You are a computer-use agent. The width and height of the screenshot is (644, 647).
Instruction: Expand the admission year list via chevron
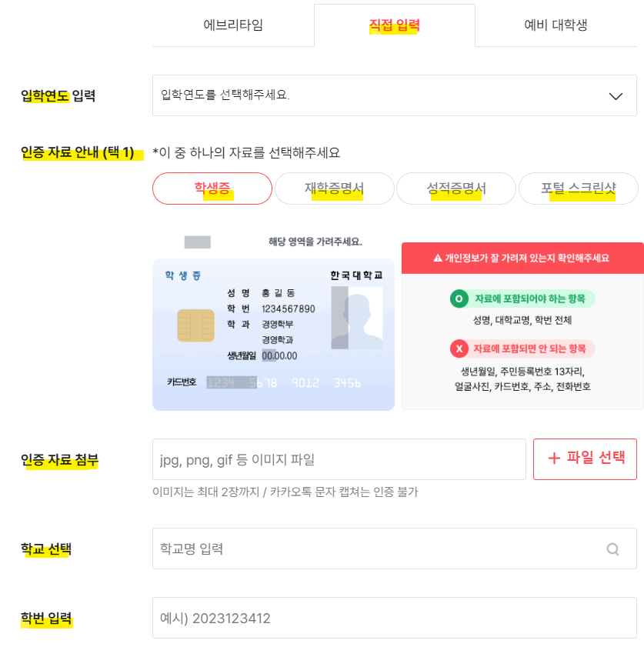coord(615,95)
